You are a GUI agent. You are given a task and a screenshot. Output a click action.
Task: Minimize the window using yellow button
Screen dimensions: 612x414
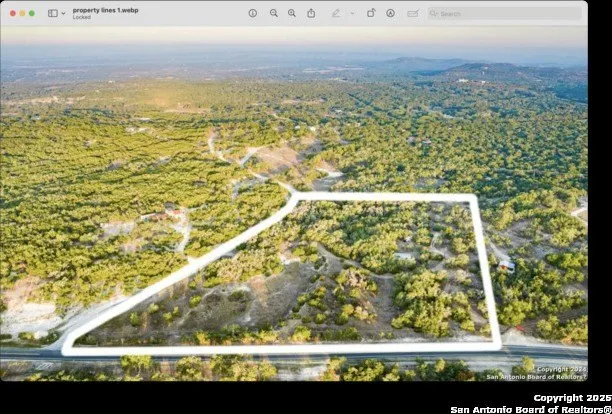(x=21, y=13)
